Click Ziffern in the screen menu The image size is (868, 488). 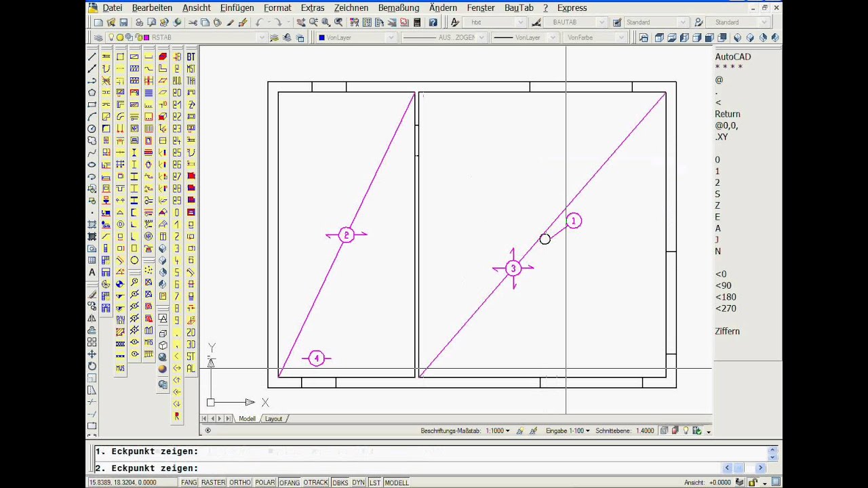[x=728, y=331]
